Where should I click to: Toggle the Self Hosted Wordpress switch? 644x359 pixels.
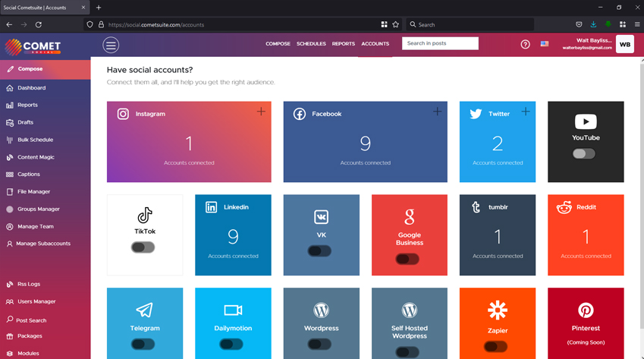407,352
